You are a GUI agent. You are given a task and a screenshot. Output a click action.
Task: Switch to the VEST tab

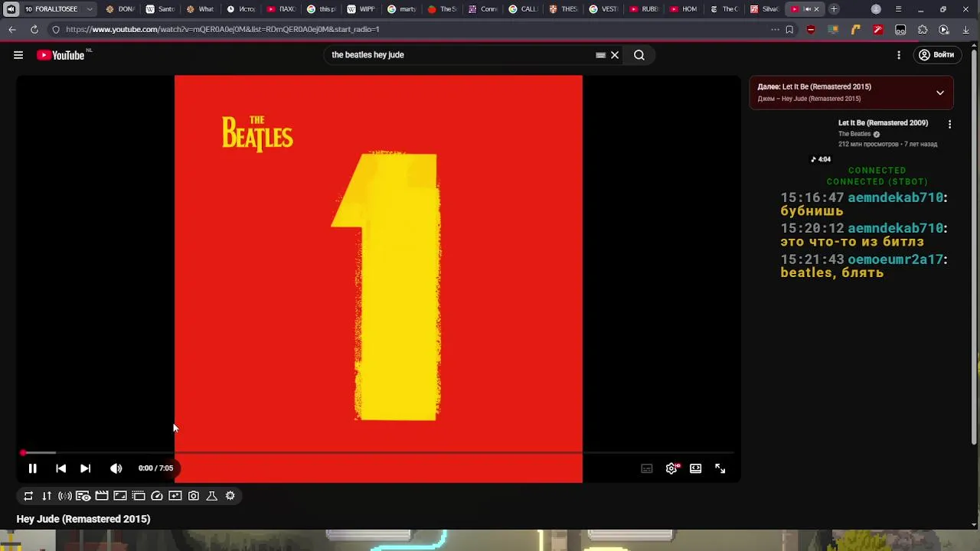tap(603, 9)
